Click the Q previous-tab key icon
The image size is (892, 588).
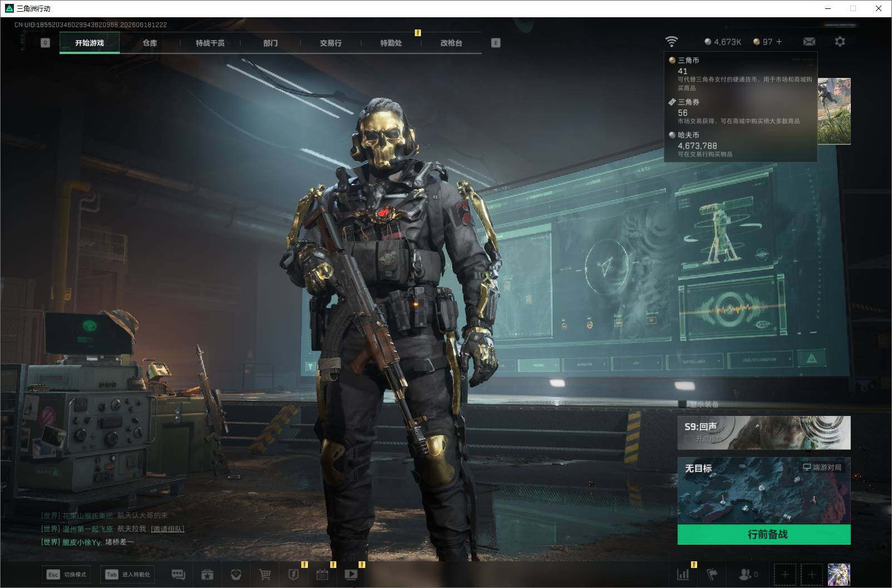coord(45,43)
